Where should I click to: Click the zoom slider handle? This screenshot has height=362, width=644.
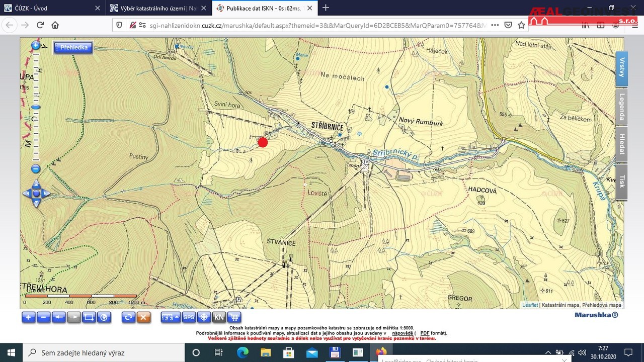coord(36,107)
